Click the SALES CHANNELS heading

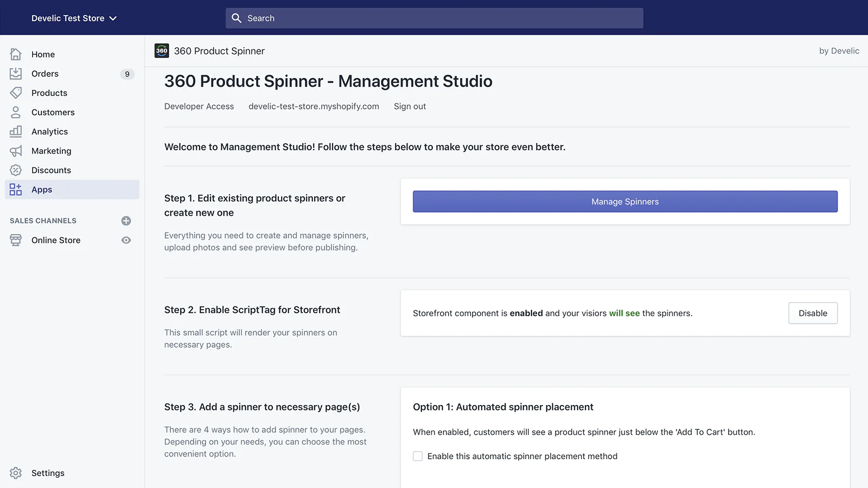[43, 221]
